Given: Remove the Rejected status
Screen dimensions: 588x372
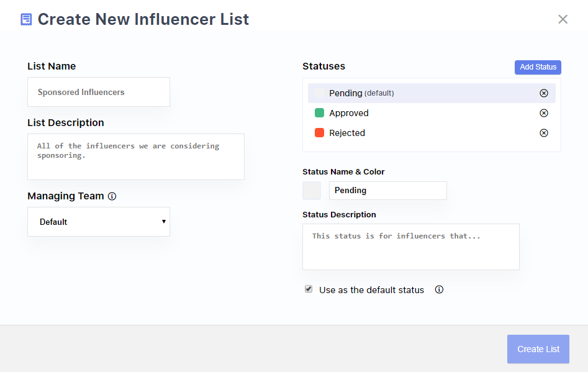Looking at the screenshot, I should coord(544,133).
